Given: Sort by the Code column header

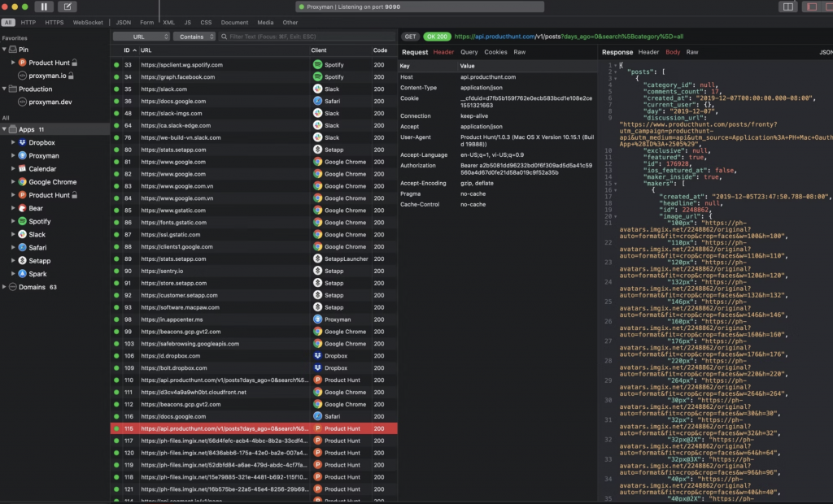Looking at the screenshot, I should click(381, 50).
